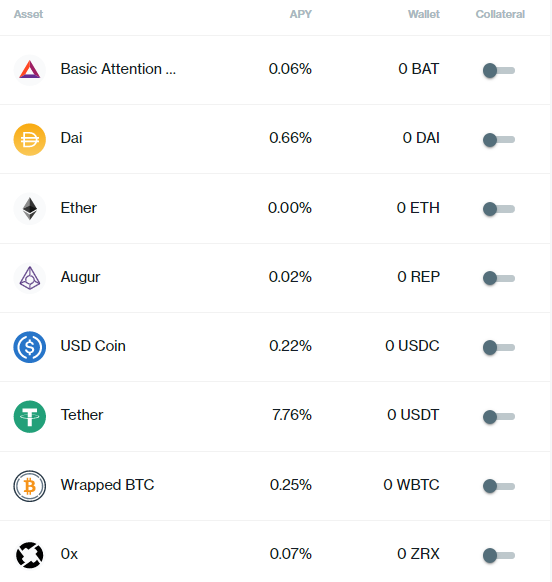Open the Tether market row name
Viewport: 552px width, 582px height.
(82, 415)
